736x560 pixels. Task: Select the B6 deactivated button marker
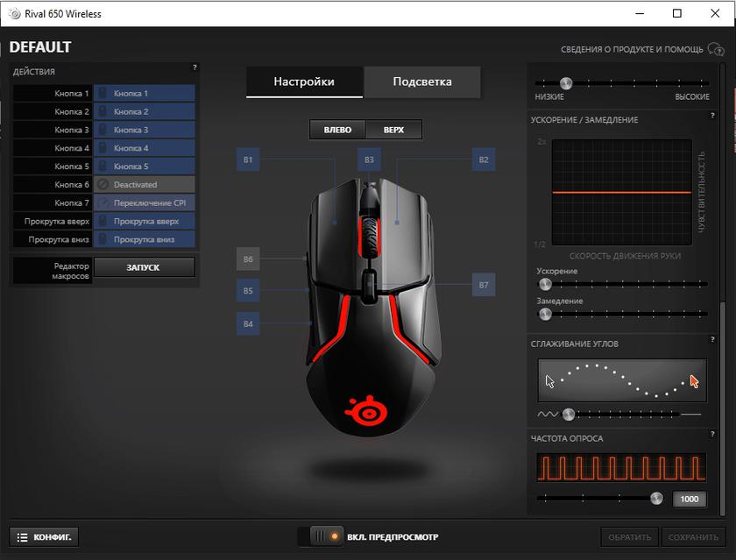tap(248, 259)
